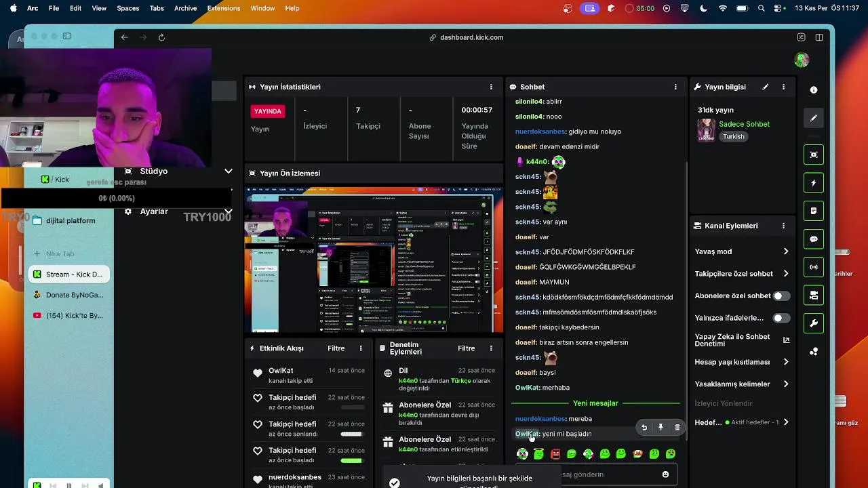
Task: Toggle the wrench stream info widget icon
Action: (814, 323)
